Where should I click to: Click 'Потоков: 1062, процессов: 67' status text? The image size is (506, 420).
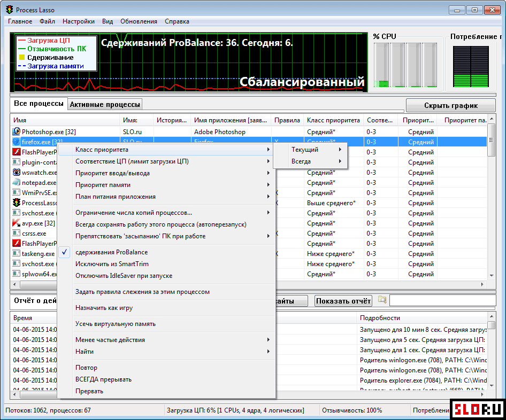(x=48, y=410)
